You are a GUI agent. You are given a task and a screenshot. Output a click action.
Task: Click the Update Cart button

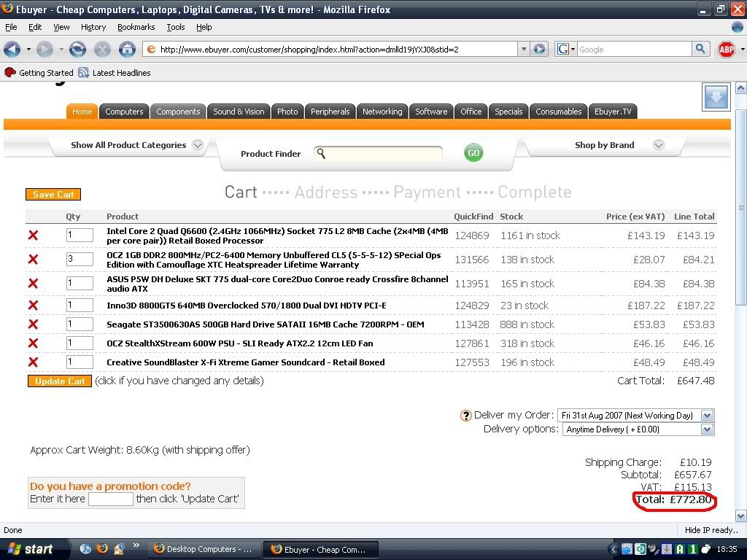tap(60, 381)
